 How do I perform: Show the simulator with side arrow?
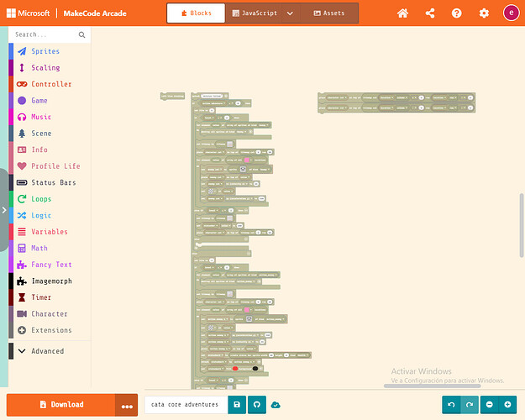pyautogui.click(x=4, y=210)
